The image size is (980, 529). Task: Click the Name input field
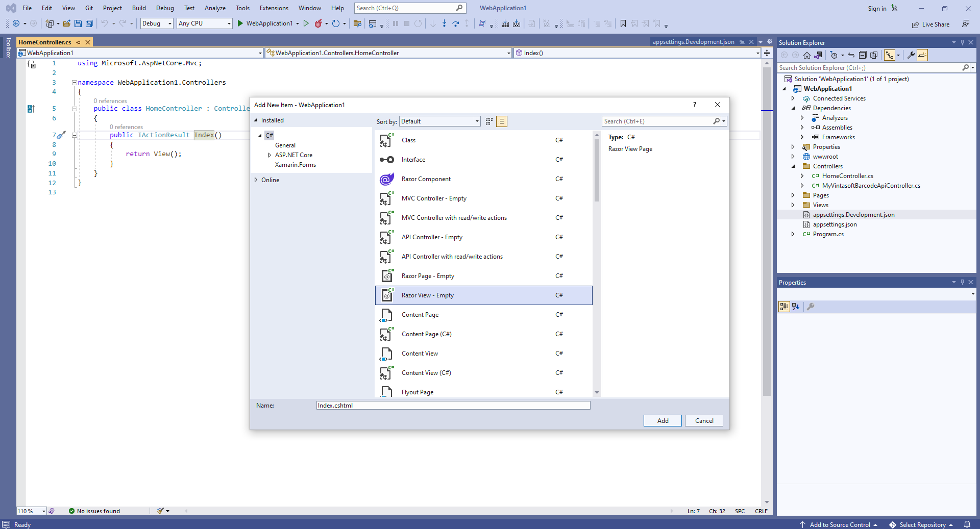click(x=453, y=406)
